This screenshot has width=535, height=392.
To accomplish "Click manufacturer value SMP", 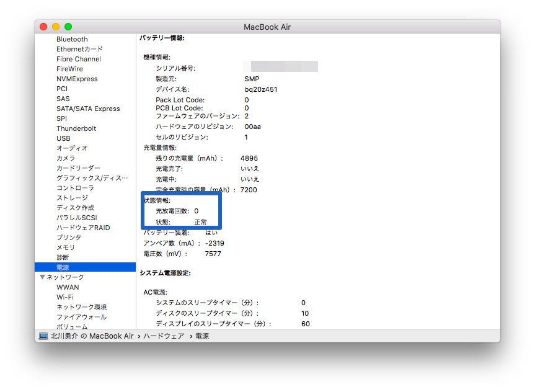I will pyautogui.click(x=252, y=79).
